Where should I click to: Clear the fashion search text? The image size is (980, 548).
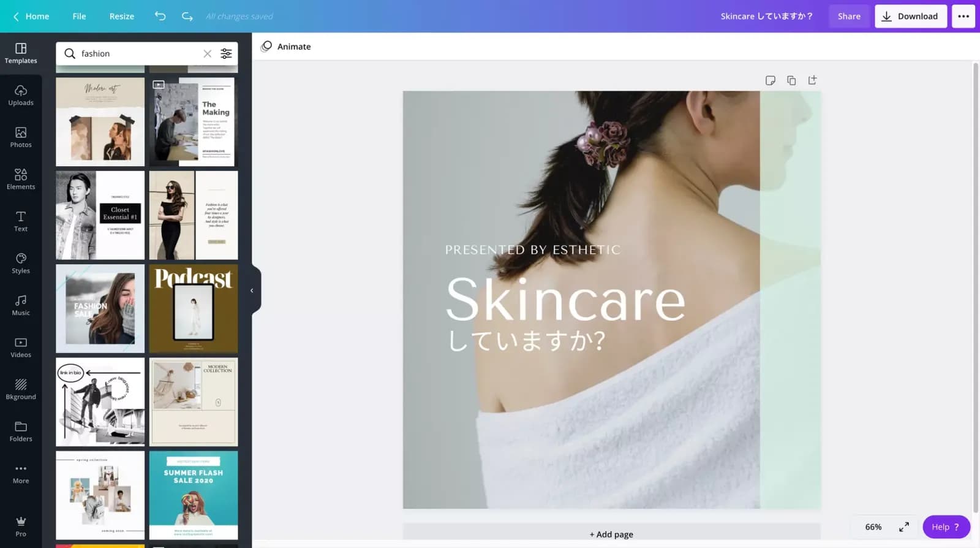(x=208, y=54)
